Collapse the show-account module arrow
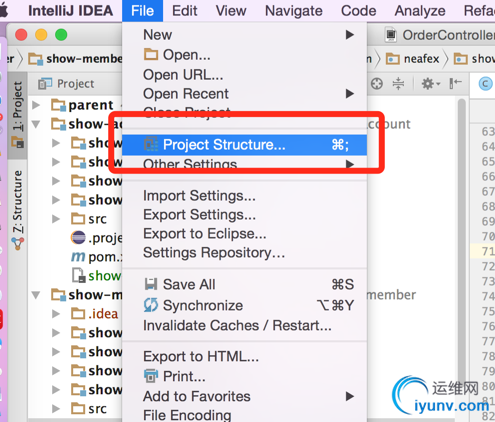Viewport: 495px width, 422px height. [x=36, y=124]
